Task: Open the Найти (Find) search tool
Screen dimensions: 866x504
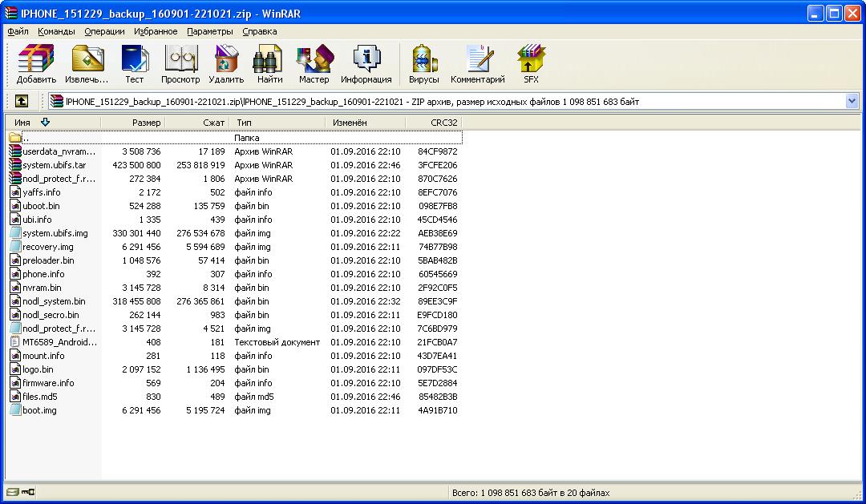Action: click(269, 64)
